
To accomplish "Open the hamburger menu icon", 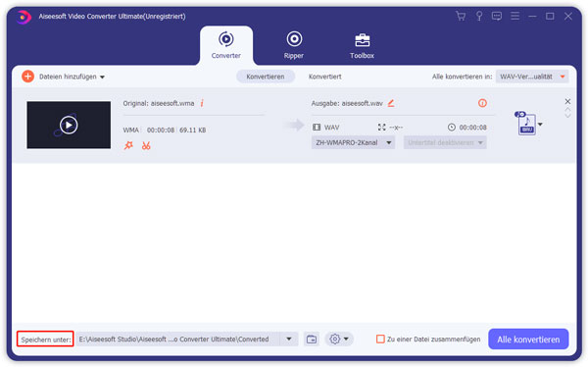I will 514,16.
